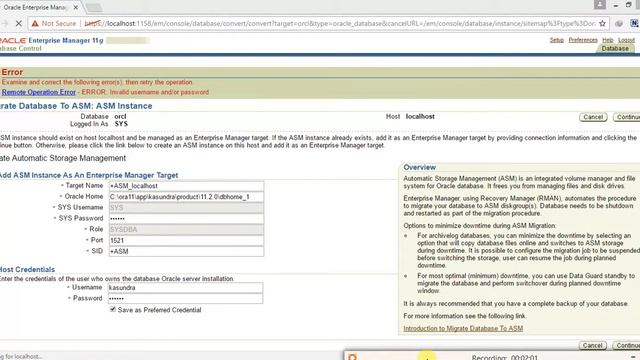The width and height of the screenshot is (640, 360).
Task: Edit the SID field showing +ASM
Action: click(x=186, y=251)
